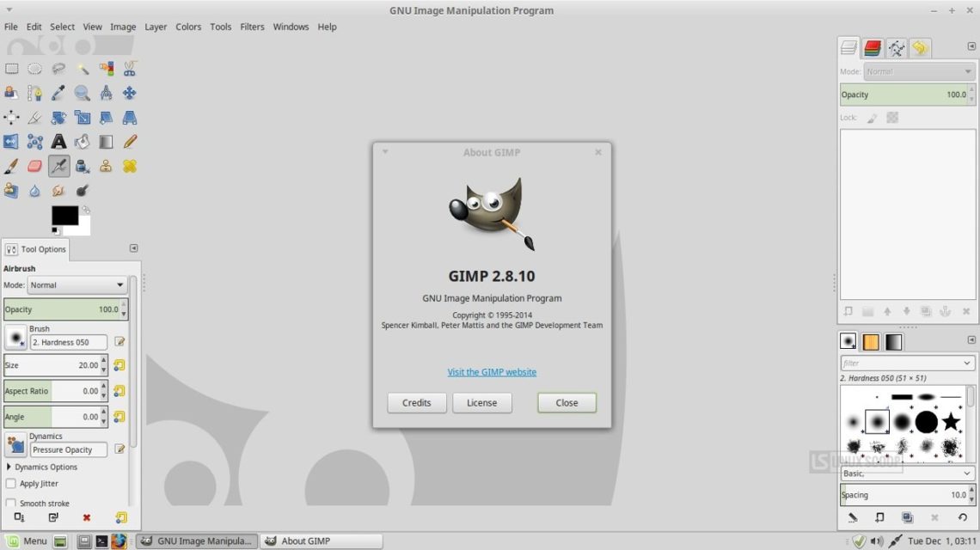Open the Visit the GIMP website link
Screen dimensions: 980x550
(x=492, y=372)
